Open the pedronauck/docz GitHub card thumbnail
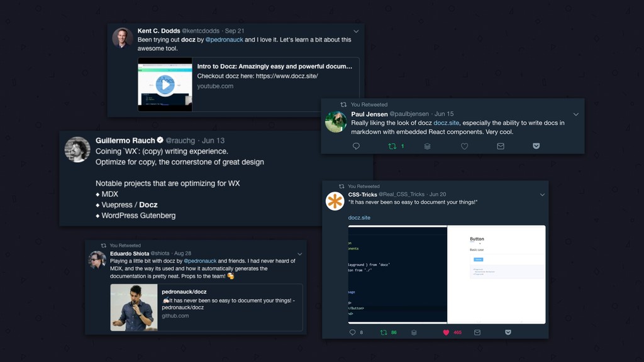The image size is (644, 362). pyautogui.click(x=134, y=307)
